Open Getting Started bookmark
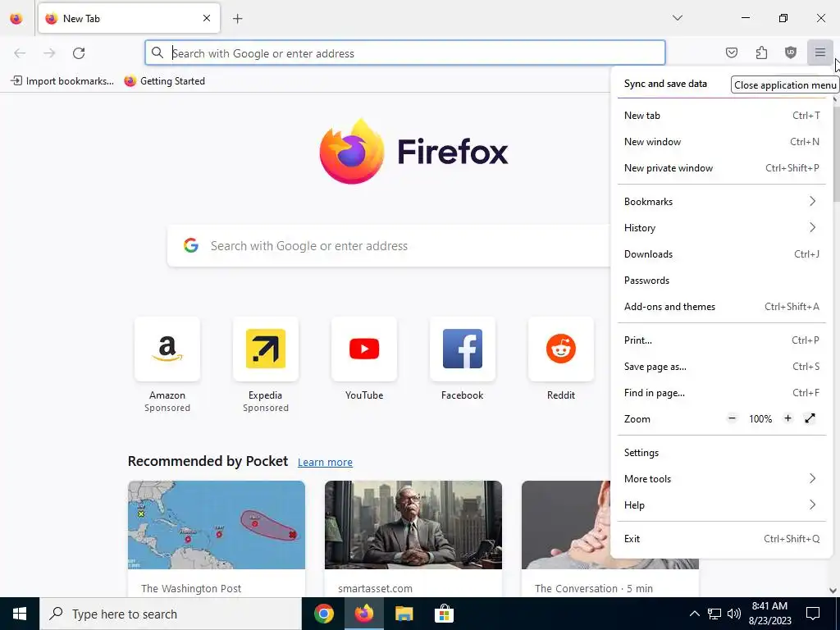Image resolution: width=840 pixels, height=630 pixels. tap(164, 81)
